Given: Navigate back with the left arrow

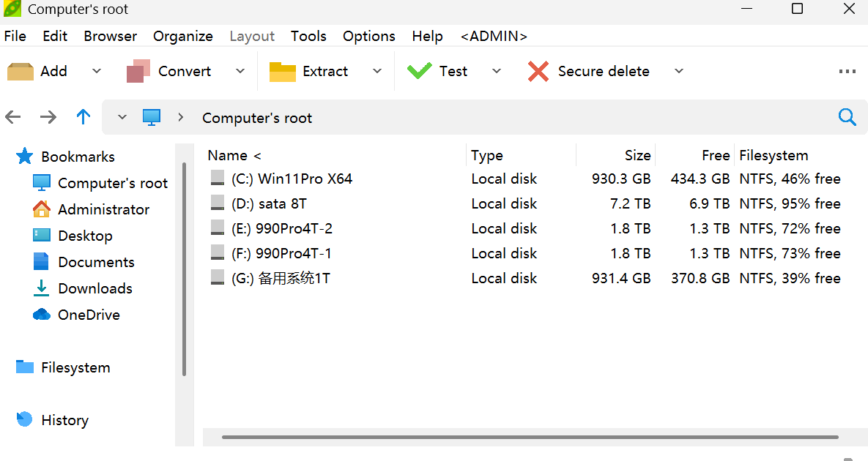Looking at the screenshot, I should (x=13, y=117).
